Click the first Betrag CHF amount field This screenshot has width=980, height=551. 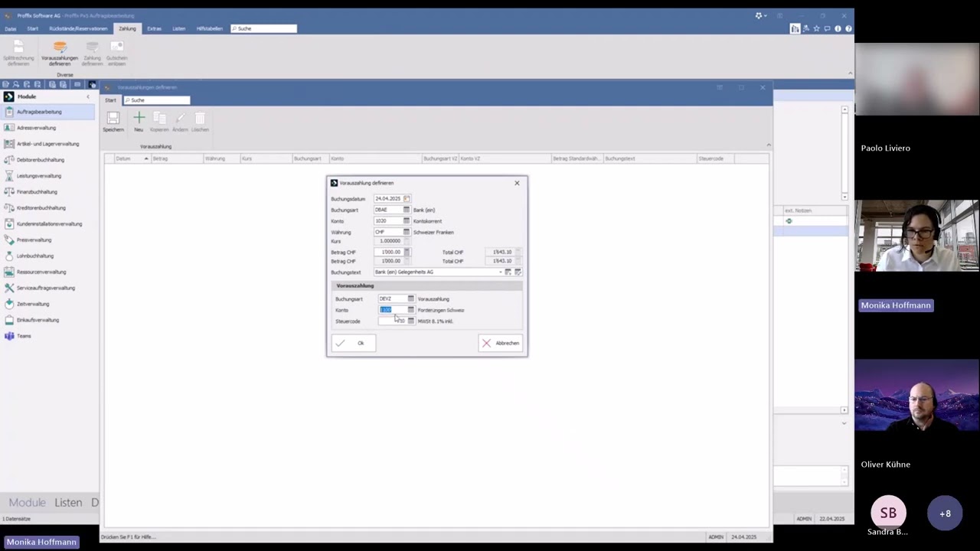click(388, 252)
